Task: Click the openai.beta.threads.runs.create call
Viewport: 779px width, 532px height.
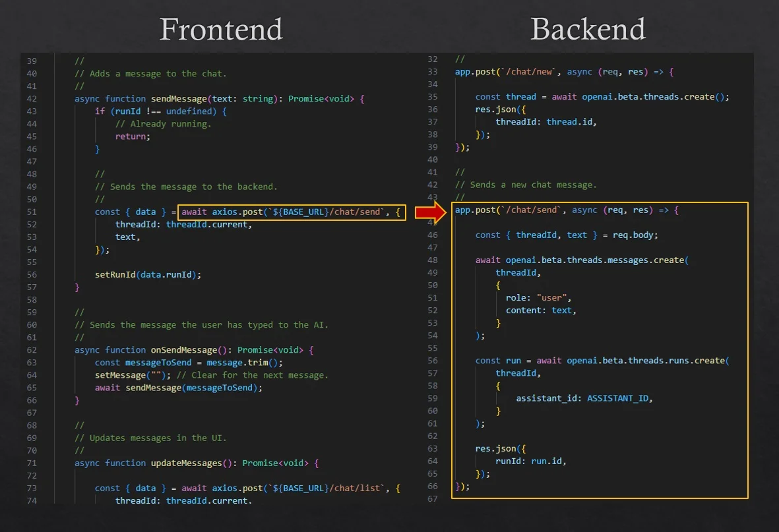Action: point(654,361)
